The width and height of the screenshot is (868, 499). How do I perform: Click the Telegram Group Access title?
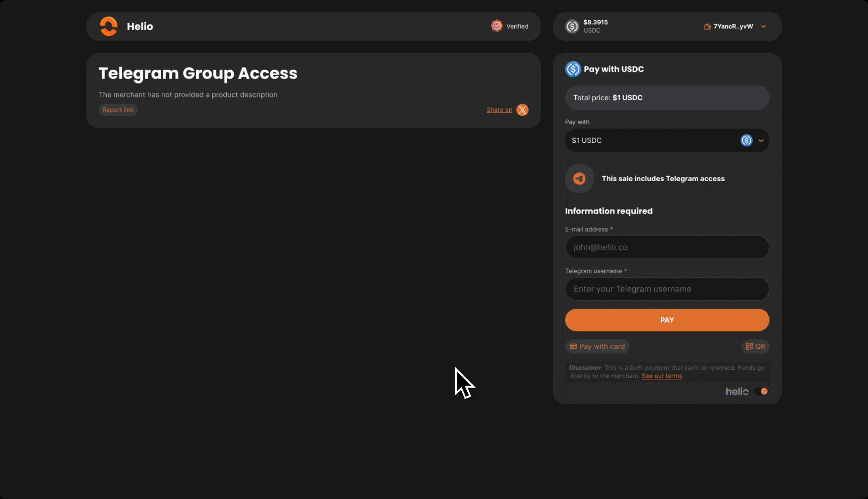coord(198,73)
